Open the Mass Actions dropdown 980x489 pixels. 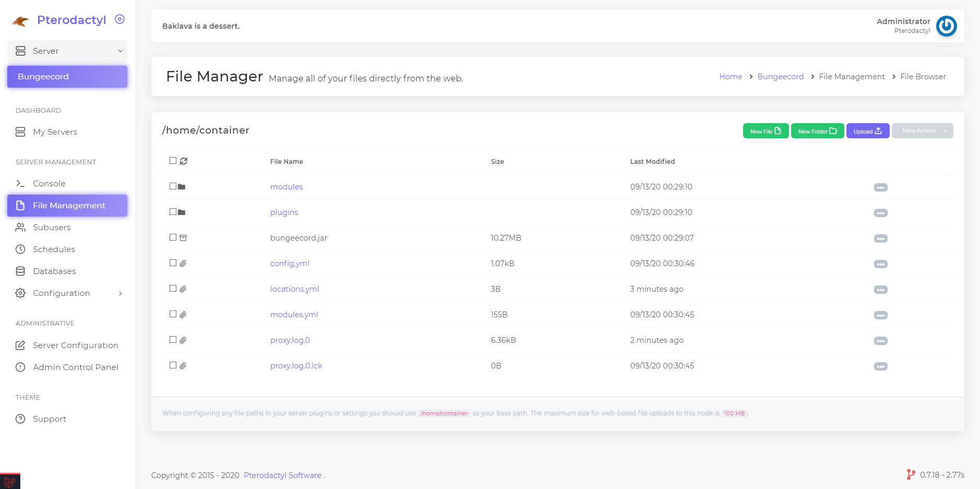pyautogui.click(x=922, y=131)
